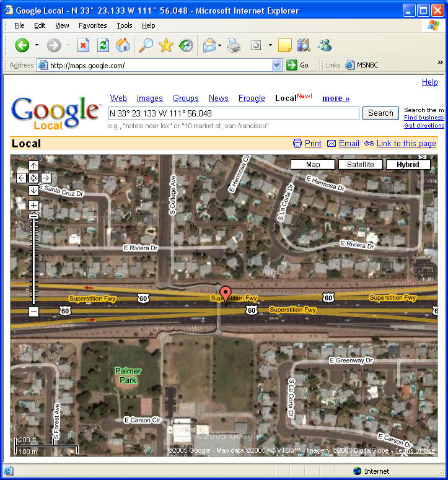Open the Tools menu
448x480 pixels.
point(125,25)
